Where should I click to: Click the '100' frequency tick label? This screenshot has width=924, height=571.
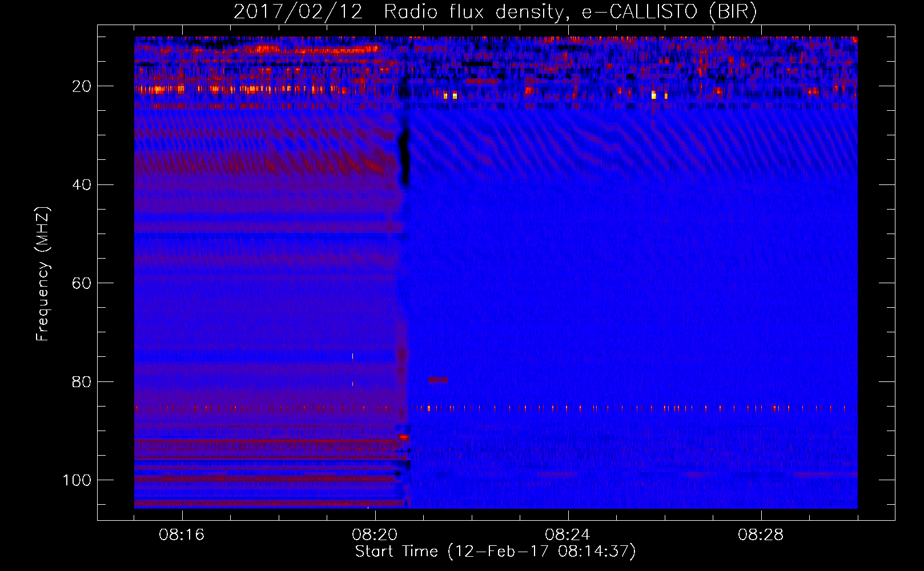coord(77,480)
